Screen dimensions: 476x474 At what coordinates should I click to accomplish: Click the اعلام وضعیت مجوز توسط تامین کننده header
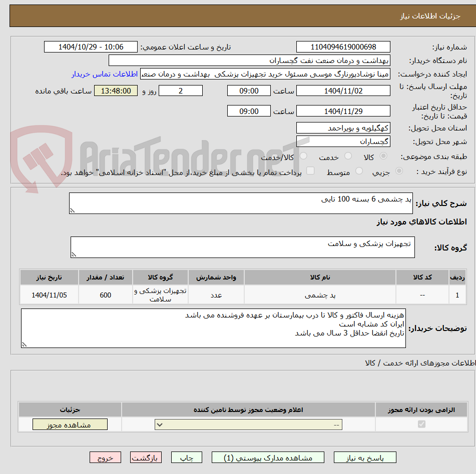248,409
